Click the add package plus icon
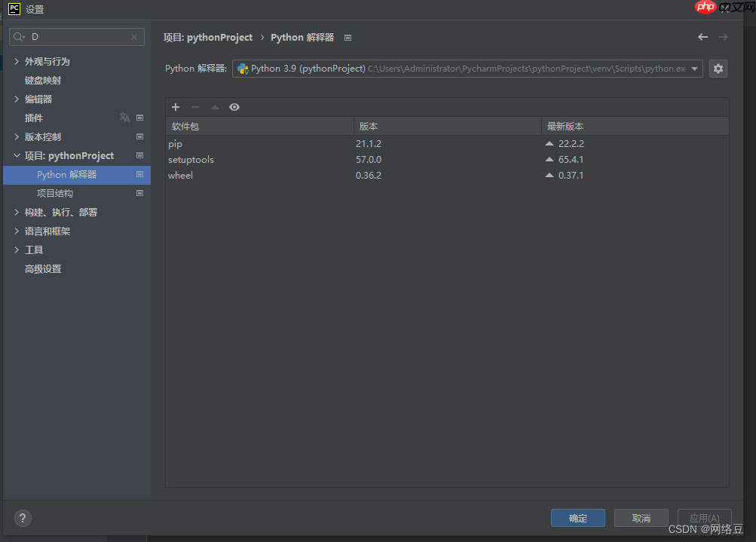Image resolution: width=756 pixels, height=542 pixels. coord(176,107)
